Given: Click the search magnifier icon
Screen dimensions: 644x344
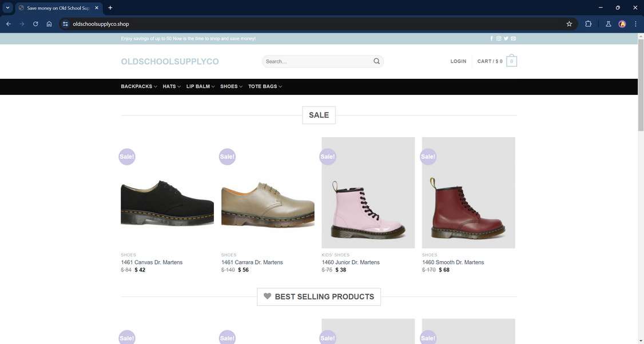Looking at the screenshot, I should coord(376,61).
